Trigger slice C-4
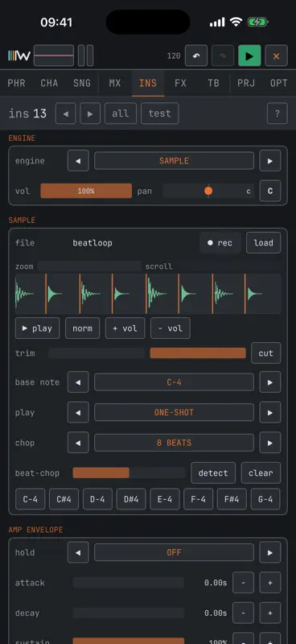The image size is (296, 644). (31, 499)
